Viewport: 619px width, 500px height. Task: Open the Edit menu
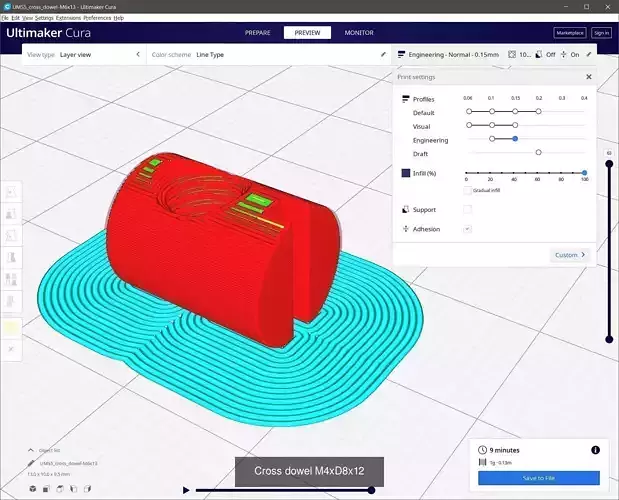click(x=15, y=18)
